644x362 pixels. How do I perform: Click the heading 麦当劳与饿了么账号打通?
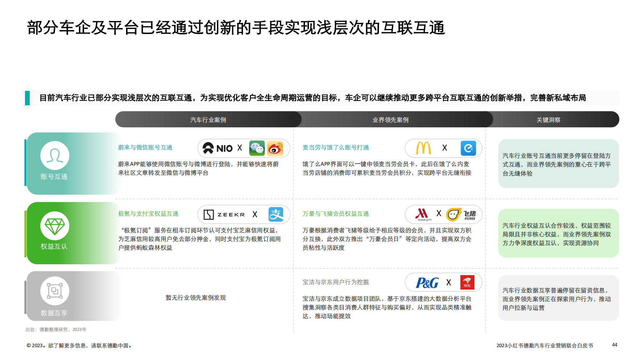coord(336,147)
